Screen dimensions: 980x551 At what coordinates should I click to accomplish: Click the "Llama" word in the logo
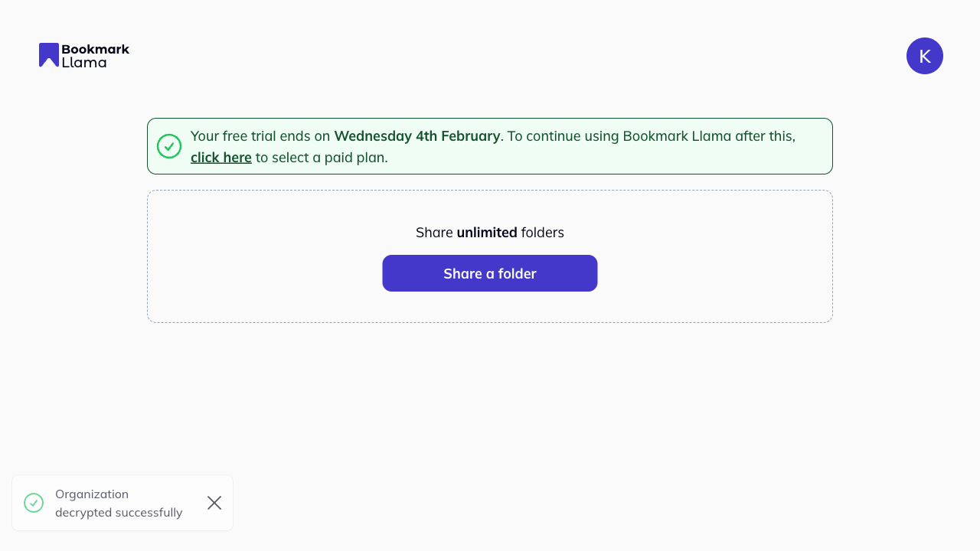pos(84,63)
